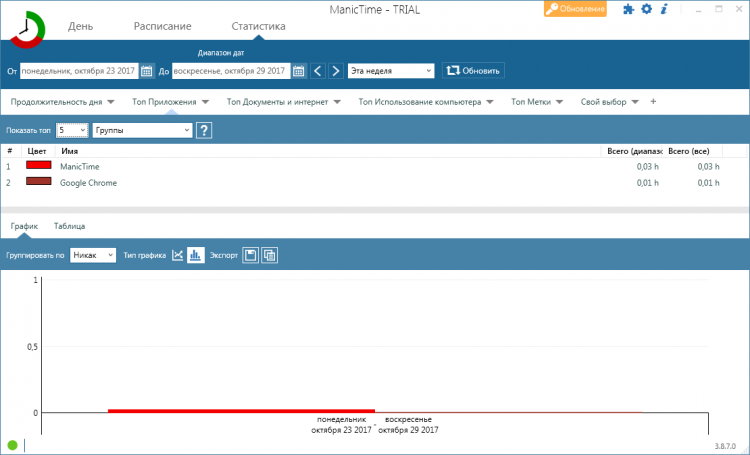This screenshot has width=750, height=455.
Task: Open the Группы combo box
Action: point(143,130)
